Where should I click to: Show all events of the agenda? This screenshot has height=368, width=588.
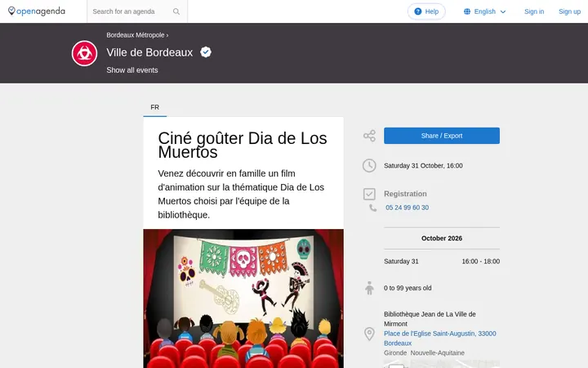tap(132, 70)
